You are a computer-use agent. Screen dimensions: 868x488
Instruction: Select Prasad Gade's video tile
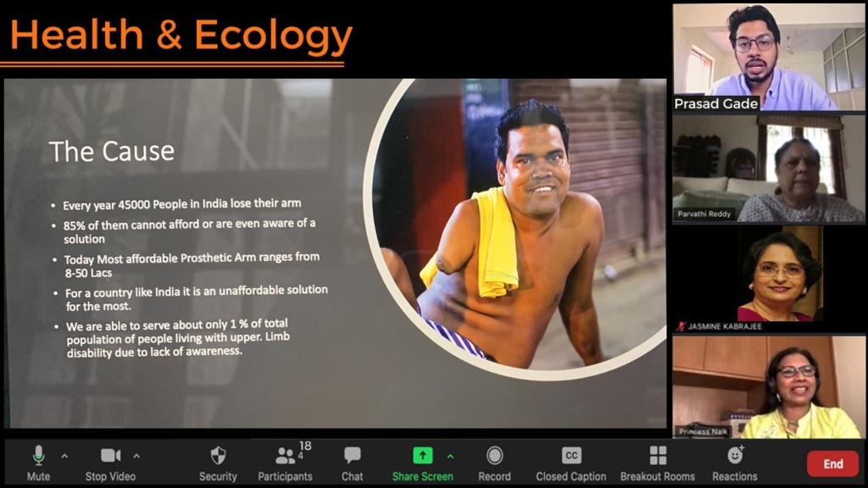click(768, 57)
